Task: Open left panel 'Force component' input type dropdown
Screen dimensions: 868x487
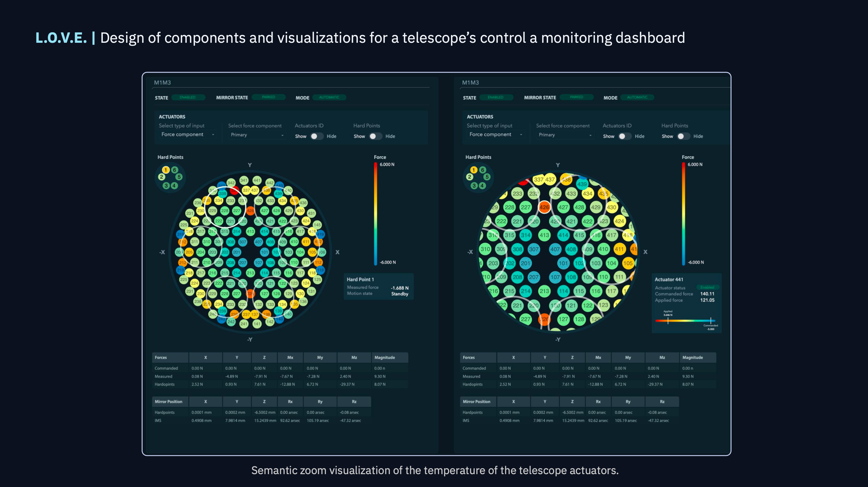Action: [x=187, y=135]
